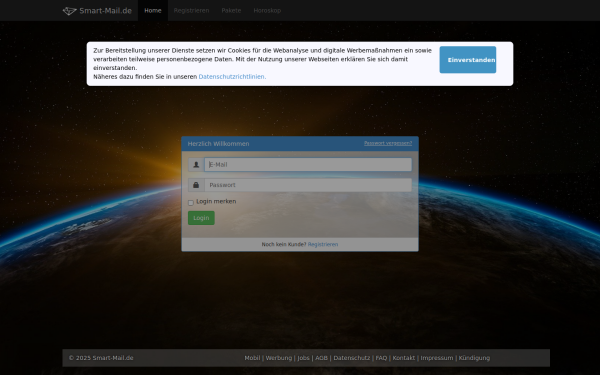Open the Kontakt footer link
Viewport: 600px width, 375px height.
point(404,358)
